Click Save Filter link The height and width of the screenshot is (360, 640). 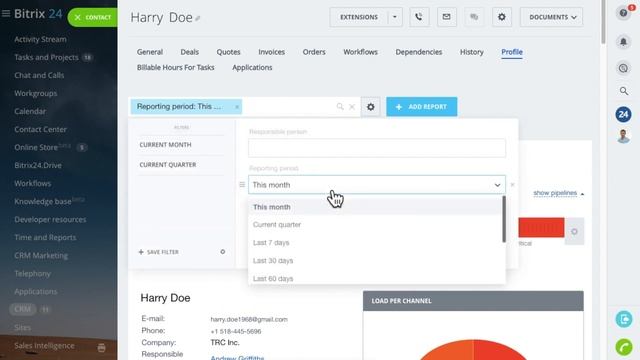click(159, 252)
